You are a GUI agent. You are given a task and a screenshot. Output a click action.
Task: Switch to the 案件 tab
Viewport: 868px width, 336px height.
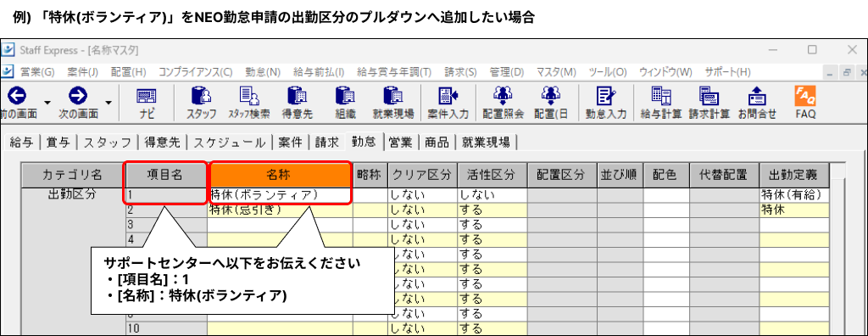[290, 143]
